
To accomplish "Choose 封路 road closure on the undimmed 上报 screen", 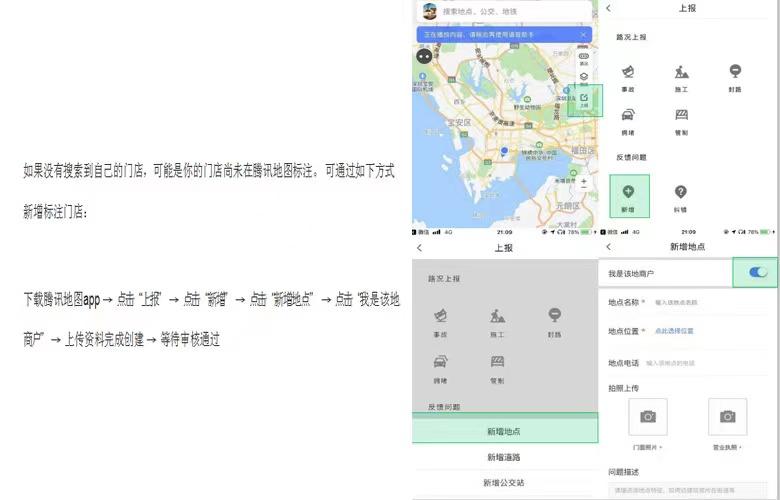I will pyautogui.click(x=735, y=78).
